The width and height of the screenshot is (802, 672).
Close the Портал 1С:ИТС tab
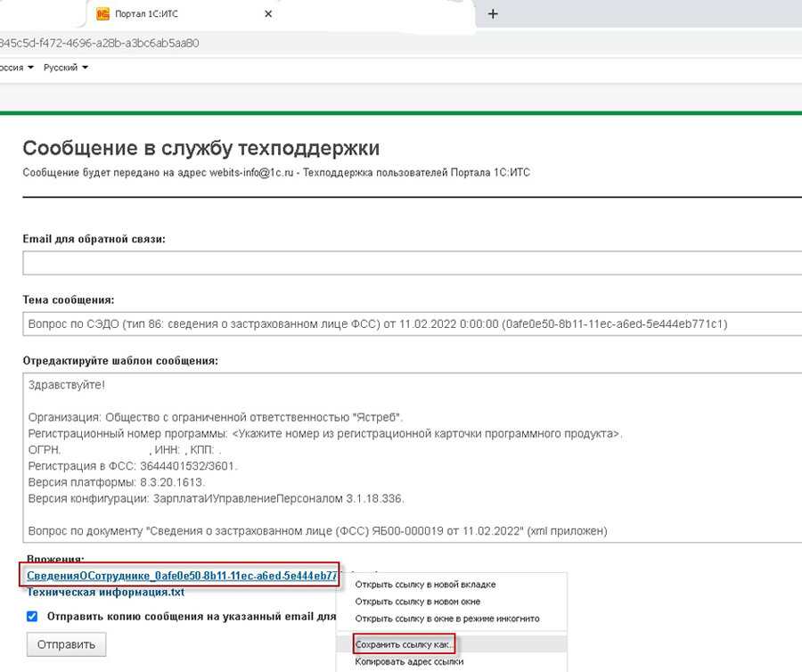pyautogui.click(x=268, y=13)
